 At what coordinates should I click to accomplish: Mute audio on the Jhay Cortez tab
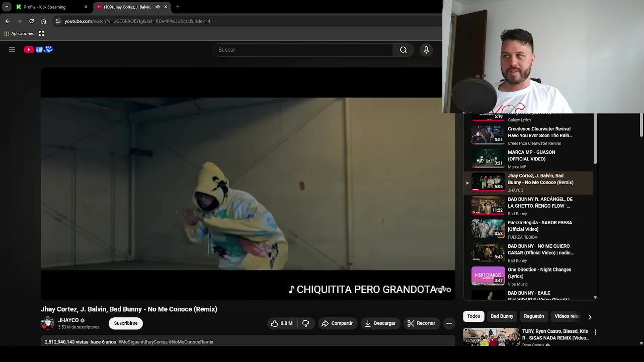click(x=157, y=7)
